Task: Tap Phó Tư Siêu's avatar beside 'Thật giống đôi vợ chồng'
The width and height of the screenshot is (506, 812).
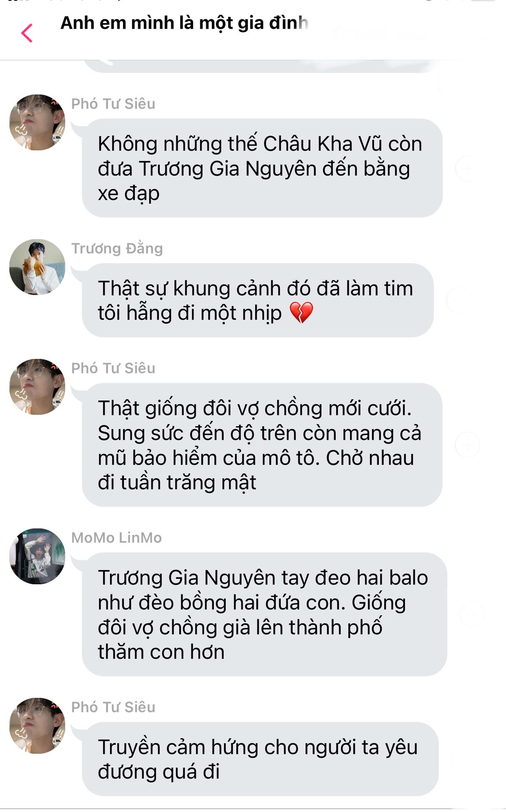Action: [37, 387]
